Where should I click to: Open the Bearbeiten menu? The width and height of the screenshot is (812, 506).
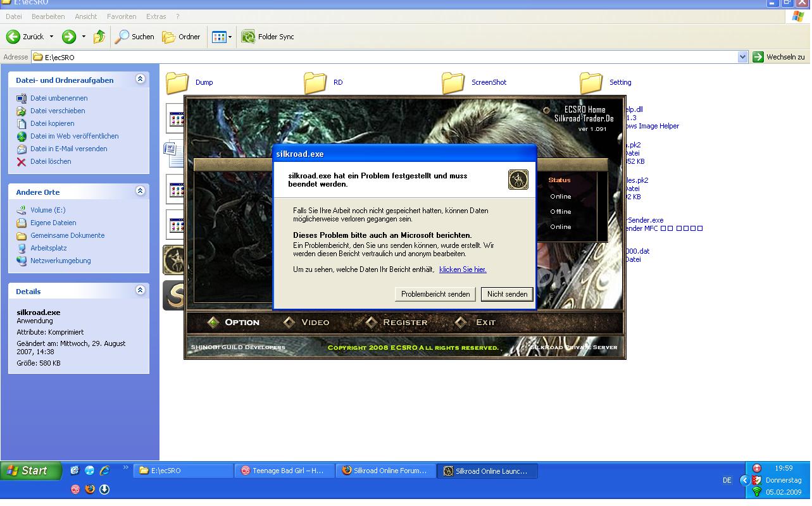click(48, 16)
